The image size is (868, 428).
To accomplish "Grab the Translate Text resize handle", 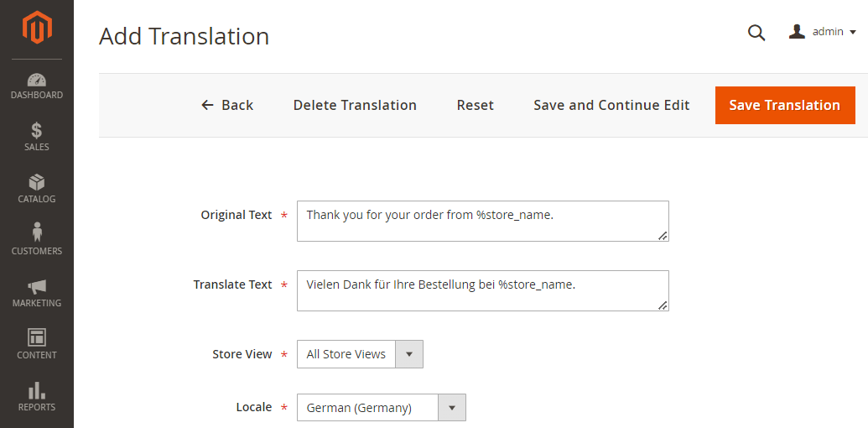I will tap(663, 305).
